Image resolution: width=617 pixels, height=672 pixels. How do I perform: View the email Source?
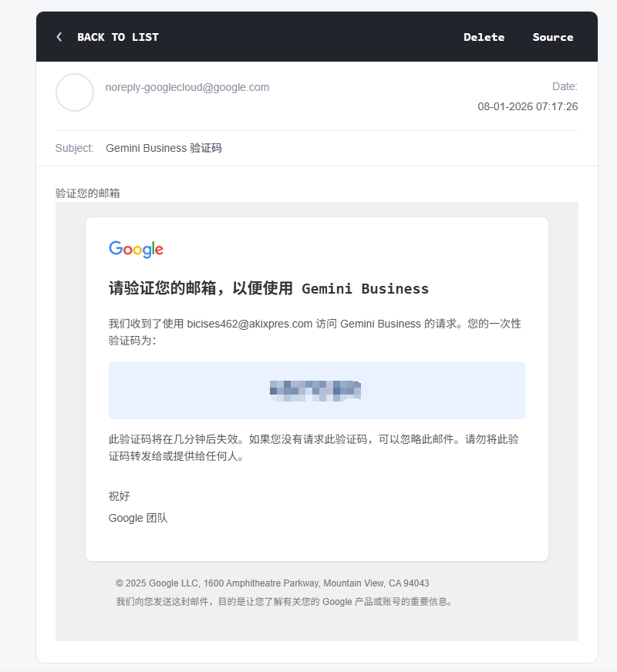552,37
